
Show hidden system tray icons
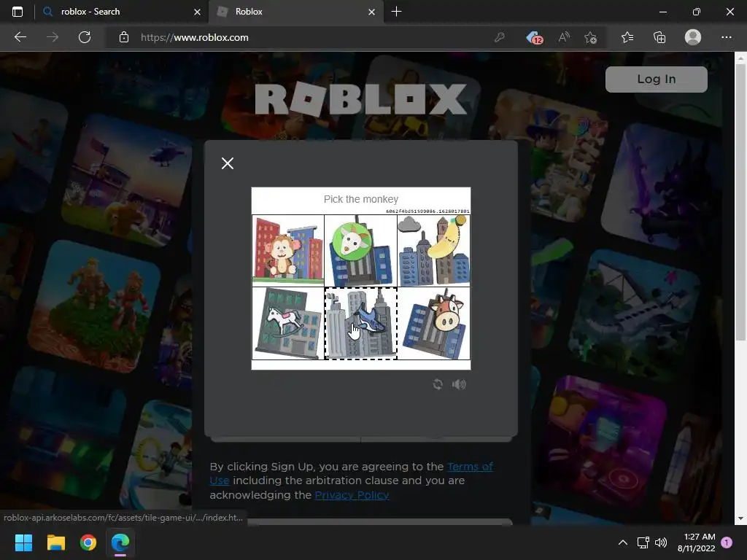(x=623, y=542)
